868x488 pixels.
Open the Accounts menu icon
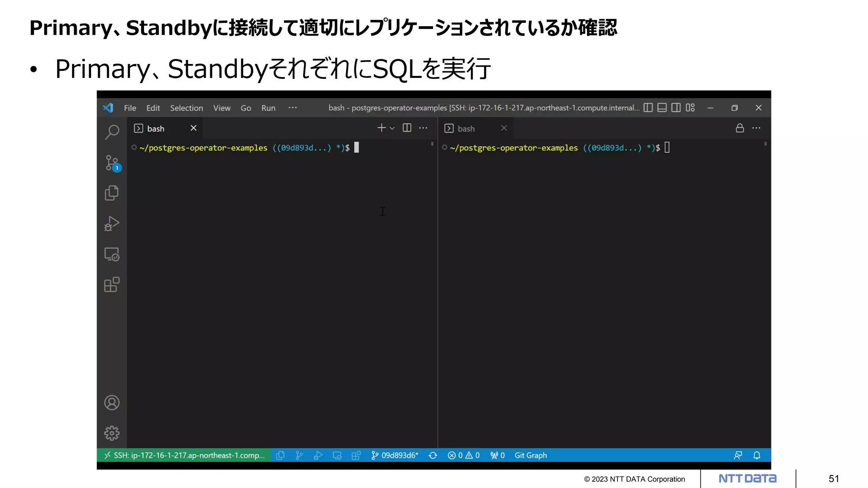tap(112, 403)
